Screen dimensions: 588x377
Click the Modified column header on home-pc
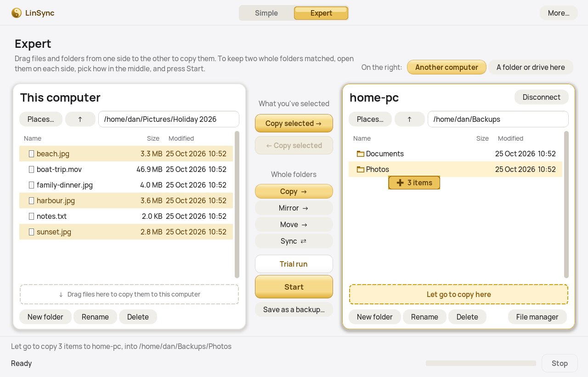click(510, 138)
